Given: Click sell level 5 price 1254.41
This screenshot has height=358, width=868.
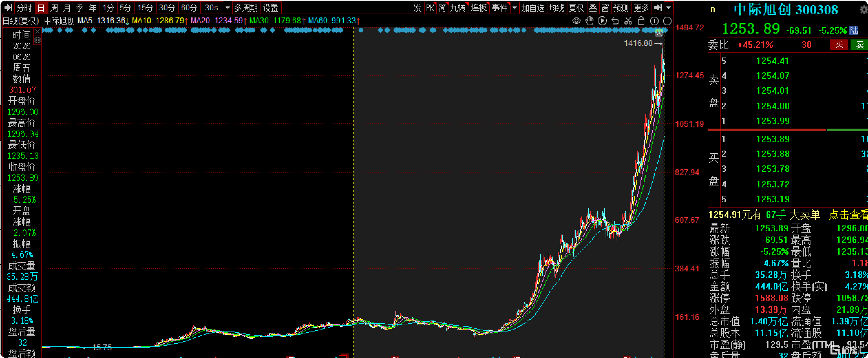Looking at the screenshot, I should 773,61.
